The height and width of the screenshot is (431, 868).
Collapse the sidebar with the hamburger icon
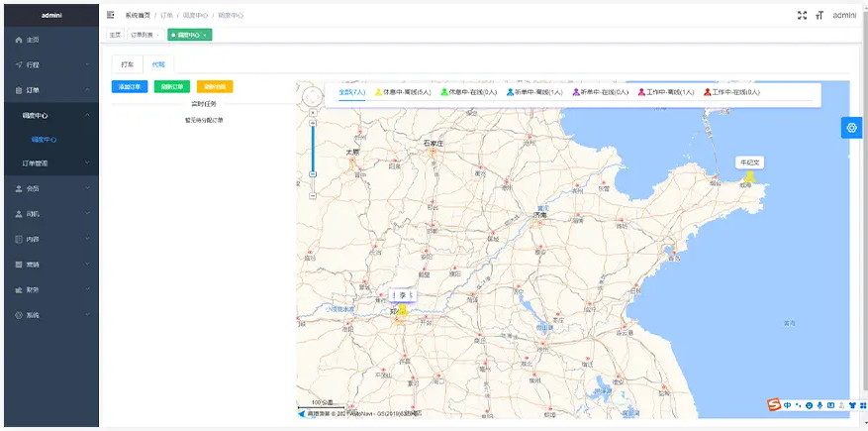pyautogui.click(x=110, y=15)
